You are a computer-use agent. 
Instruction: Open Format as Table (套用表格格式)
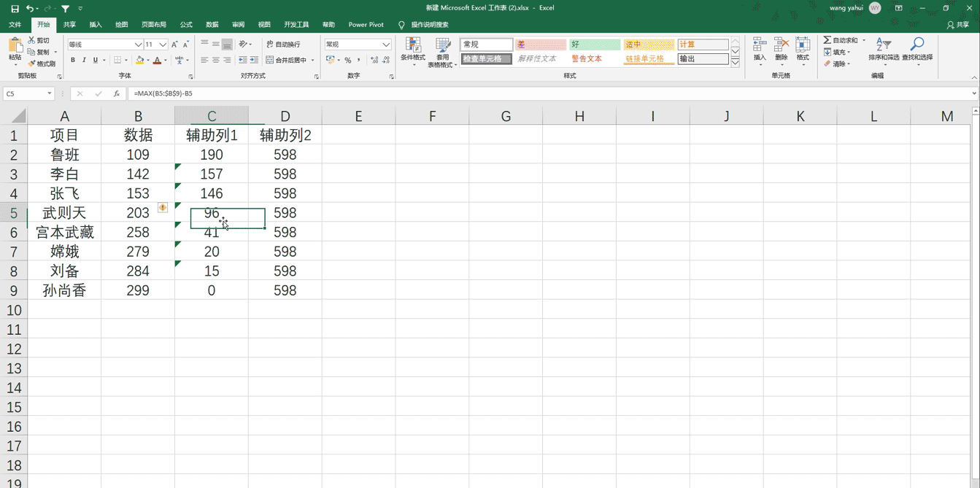tap(442, 51)
